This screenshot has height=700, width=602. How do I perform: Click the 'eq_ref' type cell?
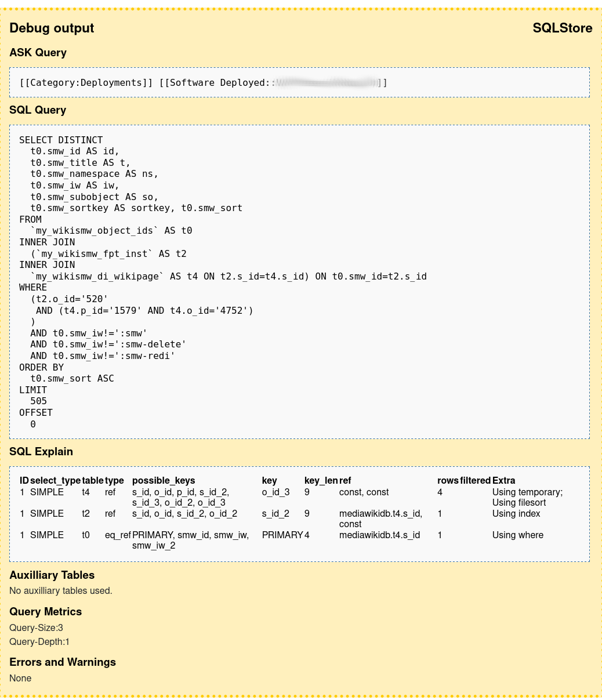click(x=118, y=535)
